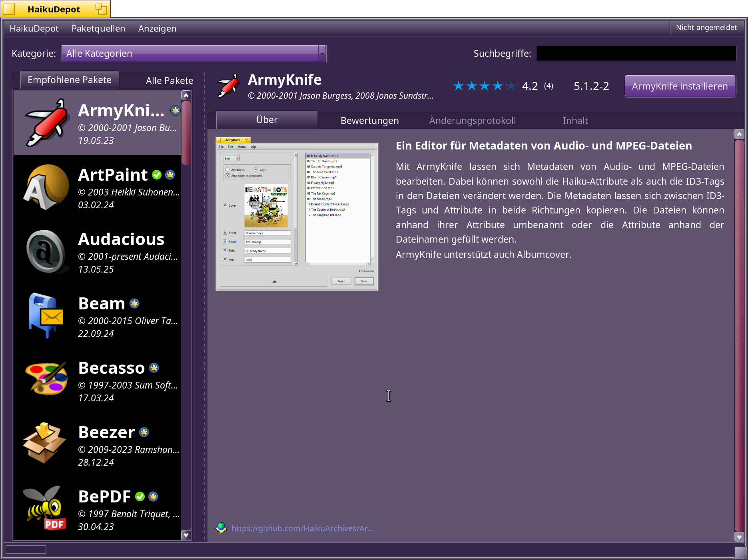Click the window resize corner grip

click(741, 553)
